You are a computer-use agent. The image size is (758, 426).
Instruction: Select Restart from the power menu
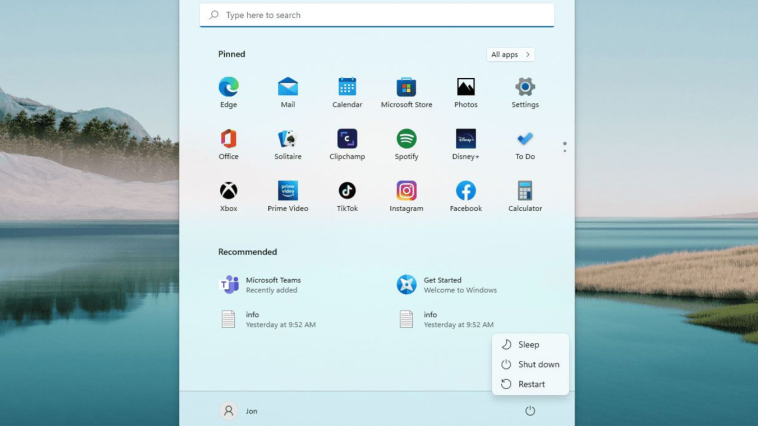[x=530, y=384]
